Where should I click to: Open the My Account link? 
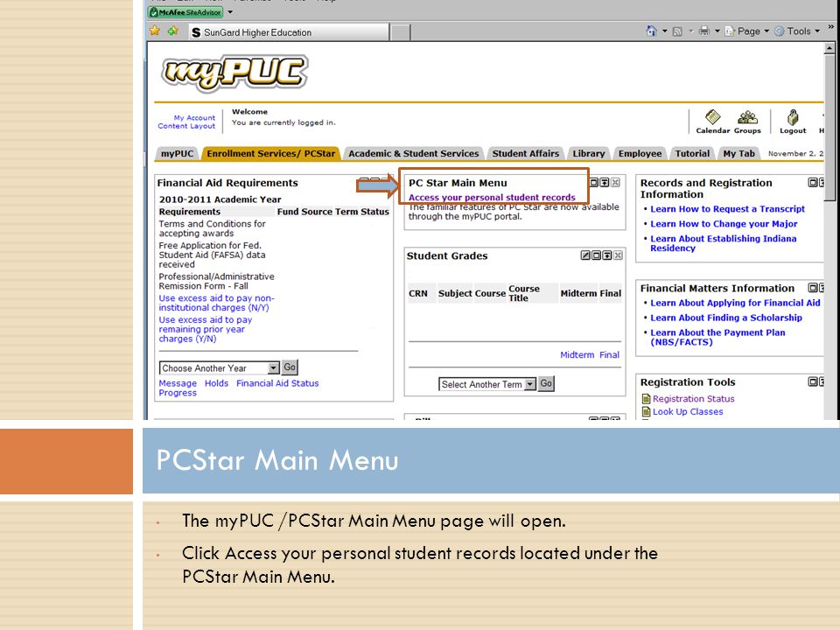pyautogui.click(x=194, y=117)
